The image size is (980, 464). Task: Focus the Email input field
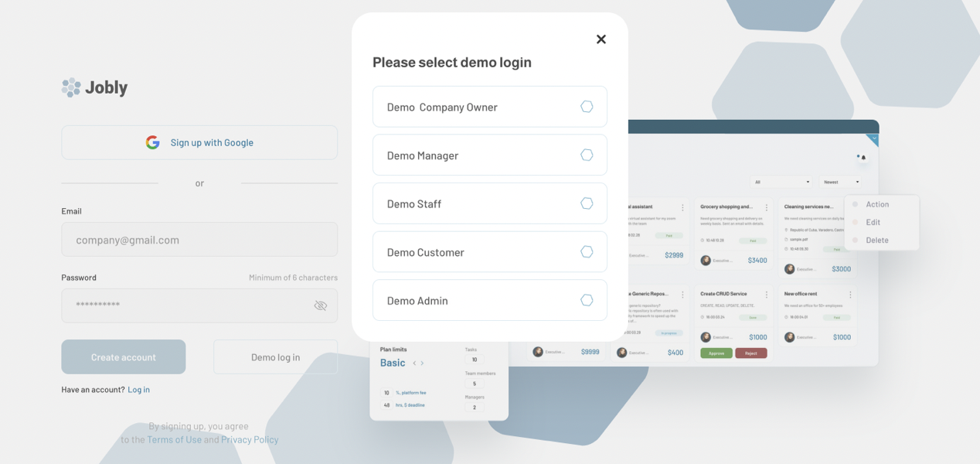pyautogui.click(x=199, y=240)
